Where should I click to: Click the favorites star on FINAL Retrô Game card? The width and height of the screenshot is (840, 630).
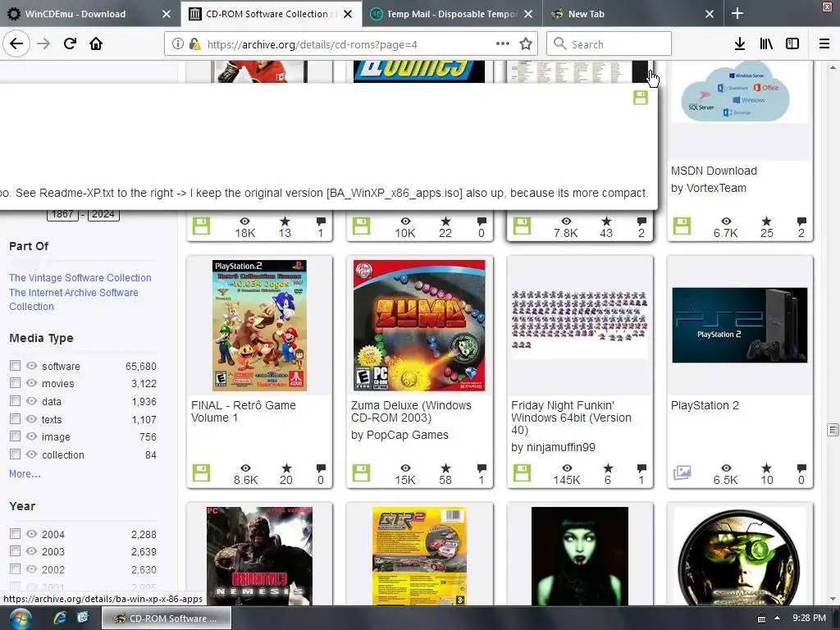286,468
